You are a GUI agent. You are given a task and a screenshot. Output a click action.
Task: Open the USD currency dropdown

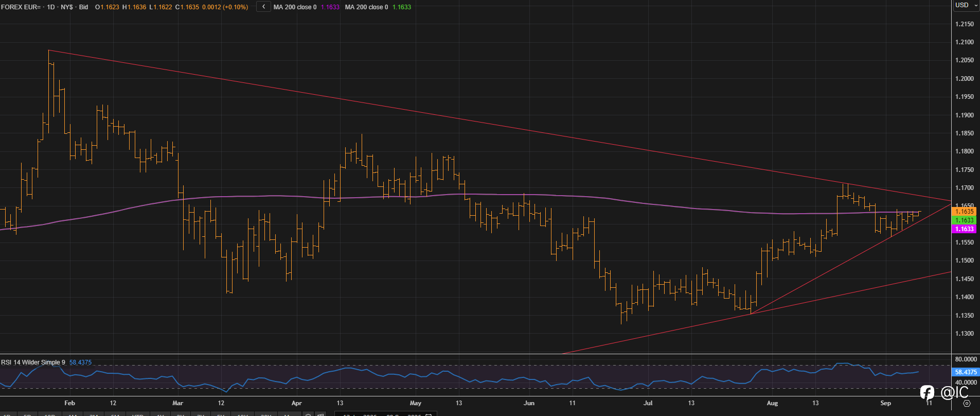[966, 5]
